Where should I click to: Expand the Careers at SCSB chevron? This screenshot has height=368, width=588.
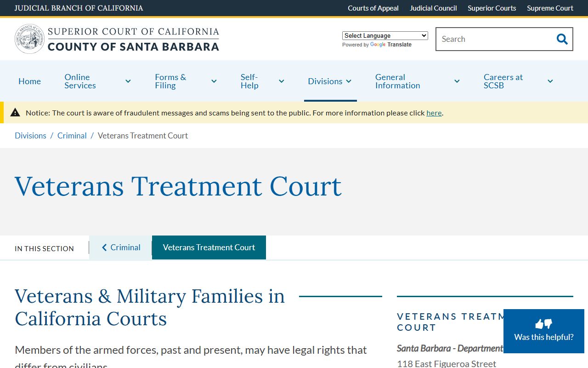[550, 81]
